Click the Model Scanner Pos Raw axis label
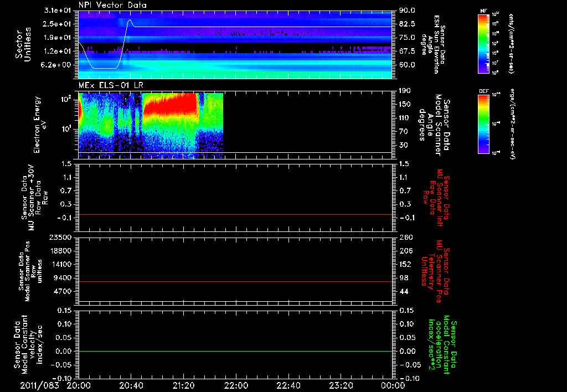The width and height of the screenshot is (567, 392). (x=32, y=272)
